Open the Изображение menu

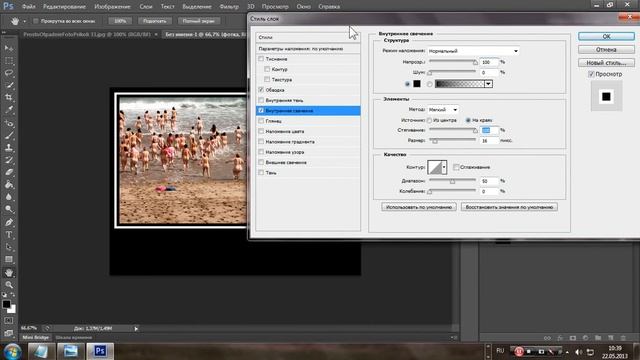(x=112, y=7)
